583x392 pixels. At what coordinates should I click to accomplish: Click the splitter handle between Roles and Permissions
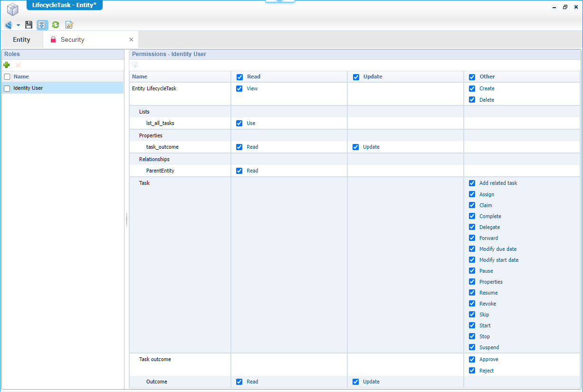126,220
